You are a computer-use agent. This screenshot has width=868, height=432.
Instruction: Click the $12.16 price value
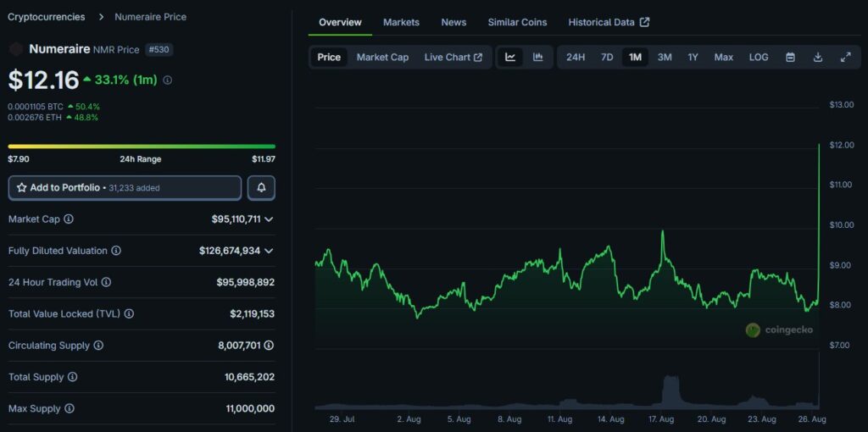(43, 80)
